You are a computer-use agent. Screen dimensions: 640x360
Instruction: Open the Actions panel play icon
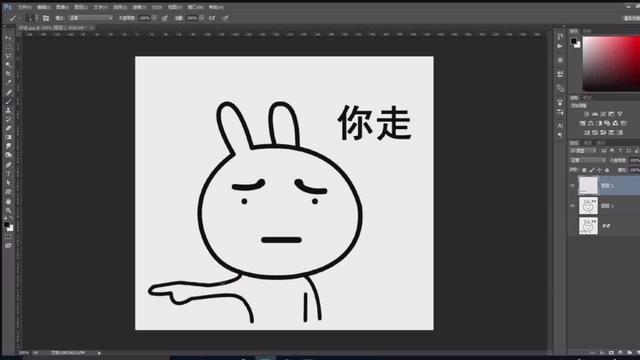[x=560, y=46]
